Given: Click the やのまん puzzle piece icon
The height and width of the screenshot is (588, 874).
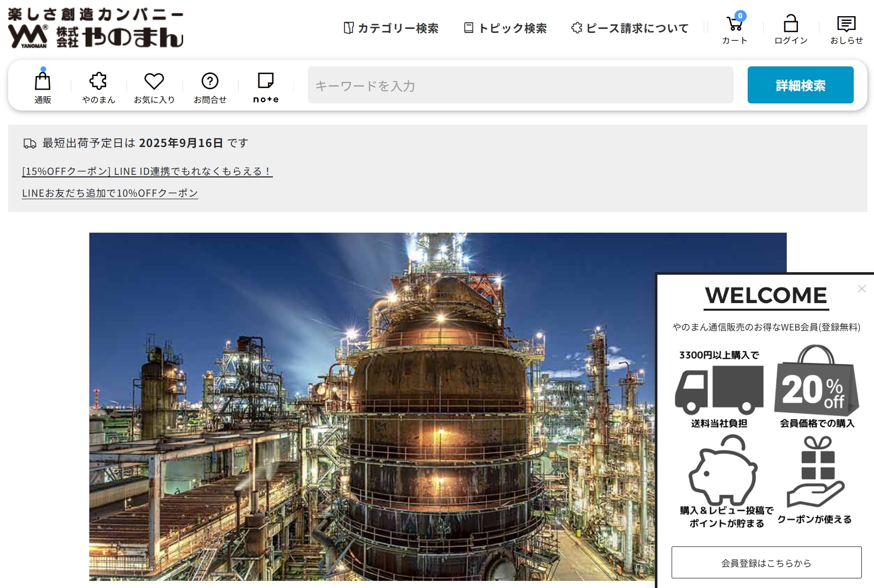Looking at the screenshot, I should coord(98,82).
